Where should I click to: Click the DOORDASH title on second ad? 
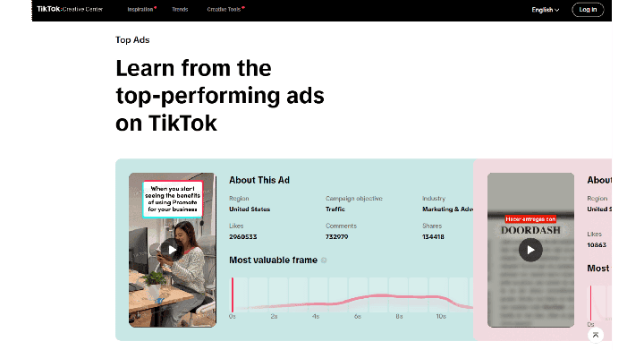coord(530,230)
